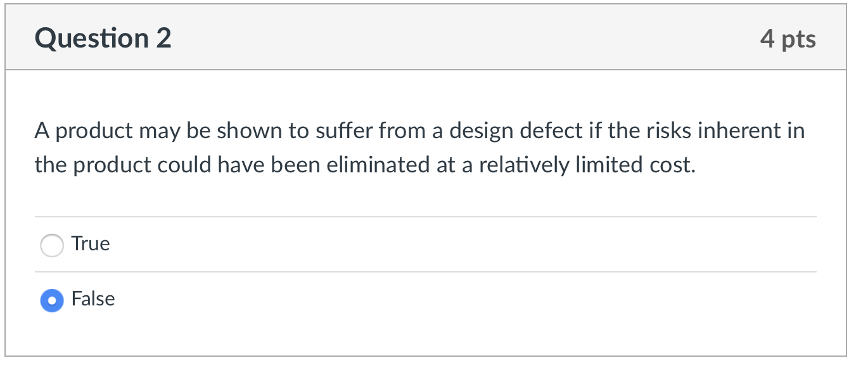Click the gray question header bar
This screenshot has width=868, height=365.
click(434, 37)
